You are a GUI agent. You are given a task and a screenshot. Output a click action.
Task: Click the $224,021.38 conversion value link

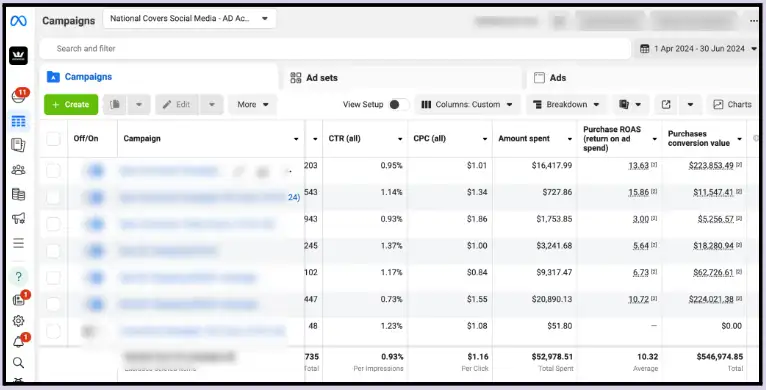coord(711,299)
